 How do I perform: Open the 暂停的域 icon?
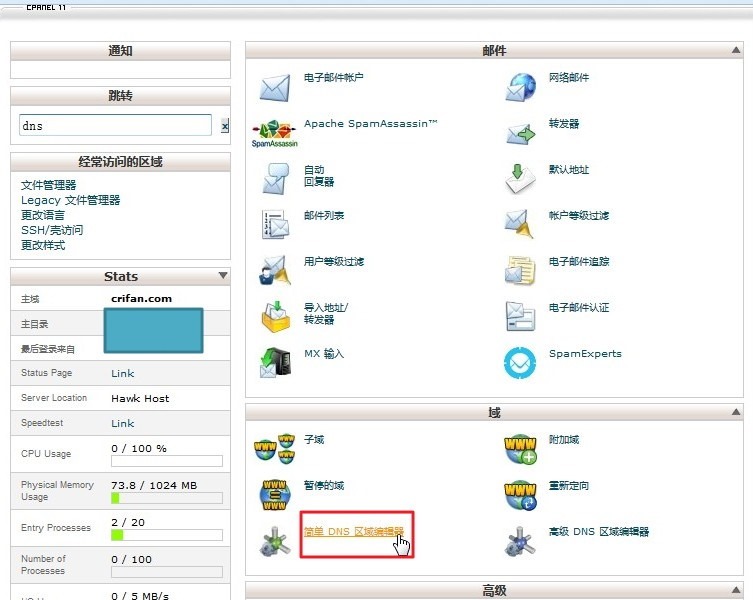pyautogui.click(x=275, y=495)
